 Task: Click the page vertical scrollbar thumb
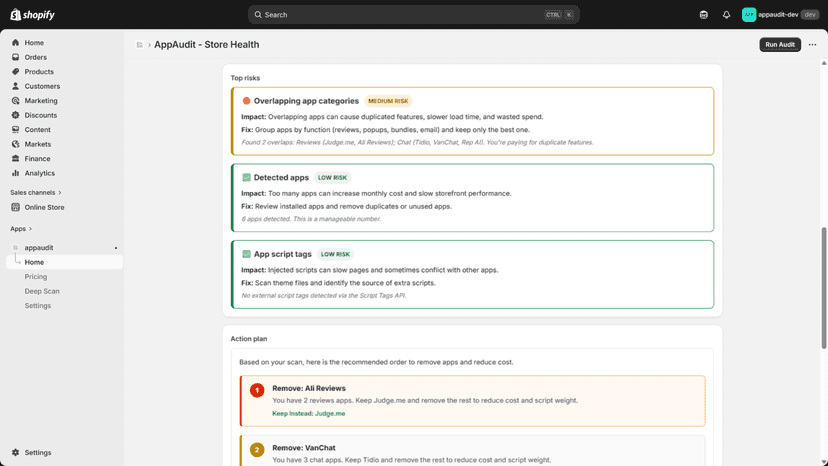824,288
